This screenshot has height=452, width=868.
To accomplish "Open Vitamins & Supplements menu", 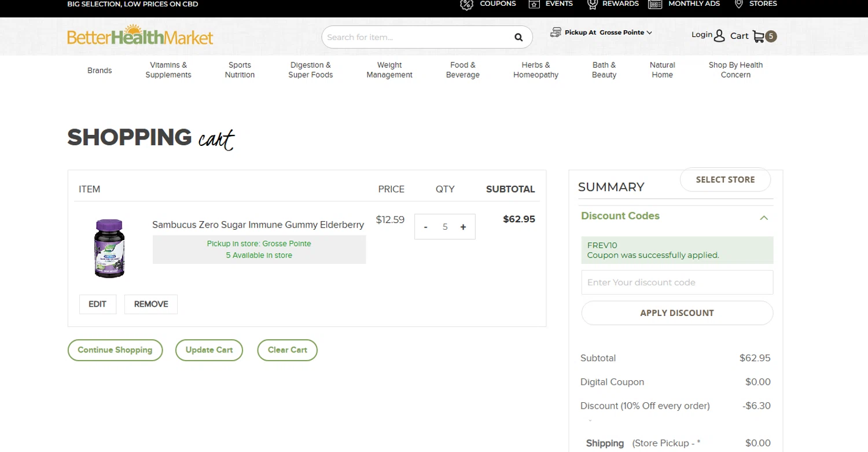I will (x=168, y=70).
